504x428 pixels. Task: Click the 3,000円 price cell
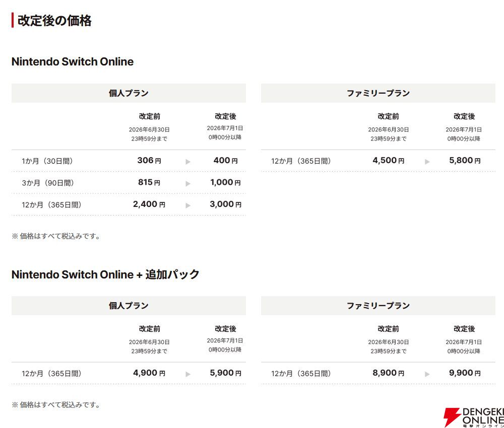pyautogui.click(x=226, y=204)
